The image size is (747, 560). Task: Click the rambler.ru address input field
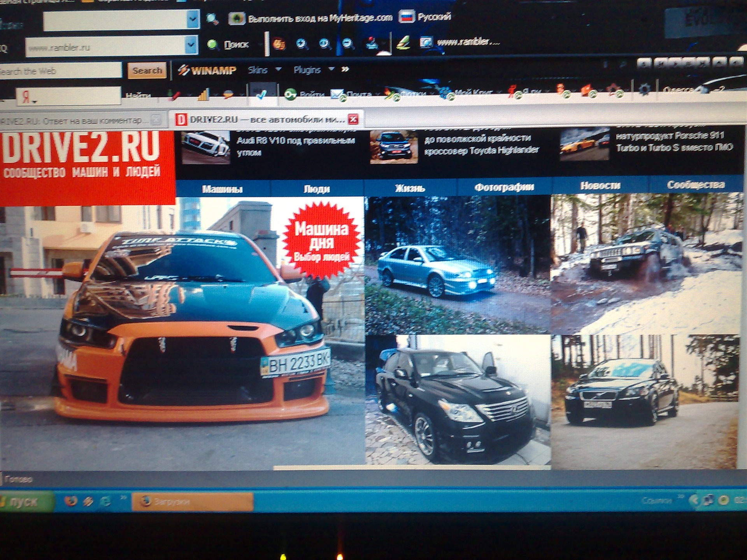105,47
